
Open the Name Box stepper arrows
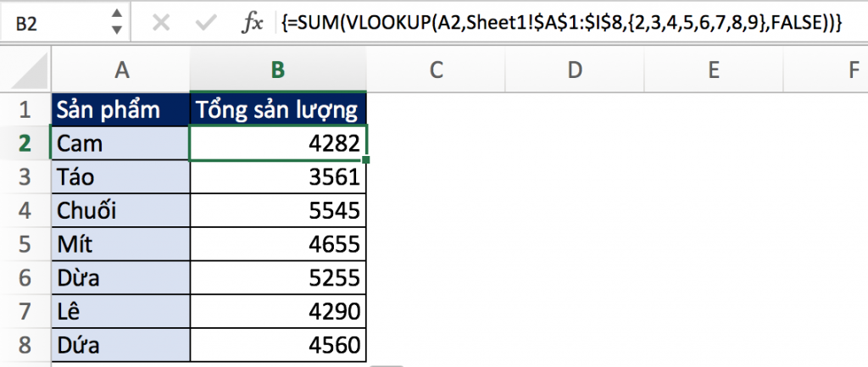click(x=117, y=23)
